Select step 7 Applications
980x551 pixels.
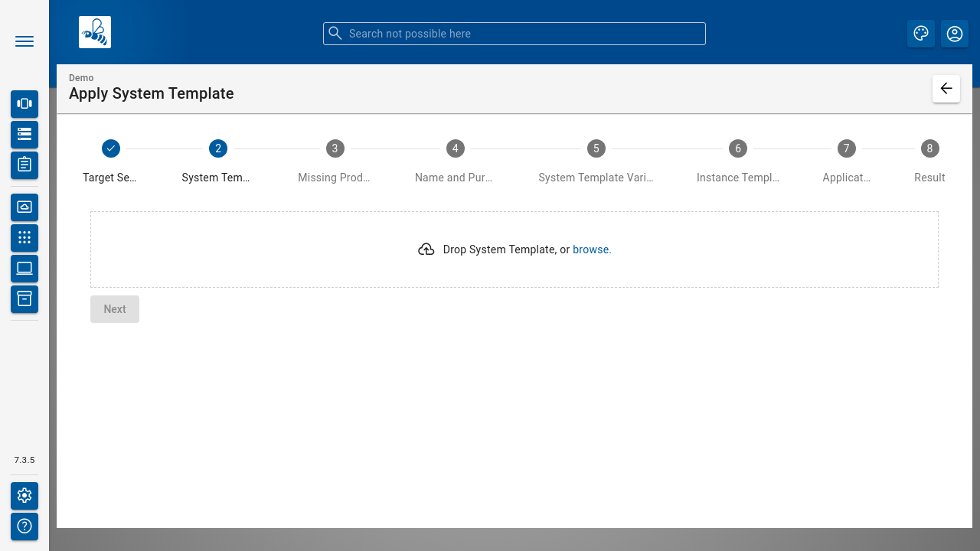[846, 161]
